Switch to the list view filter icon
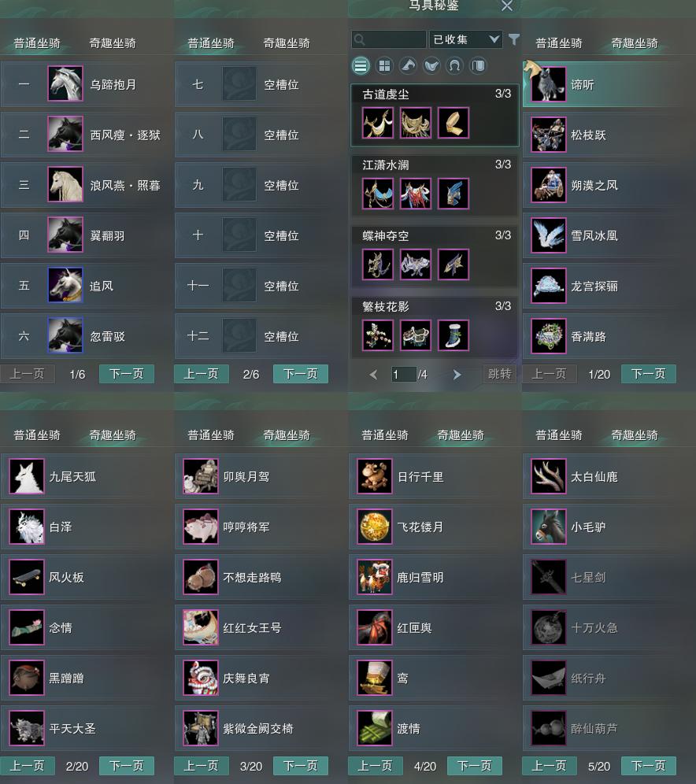Image resolution: width=696 pixels, height=784 pixels. coord(361,66)
